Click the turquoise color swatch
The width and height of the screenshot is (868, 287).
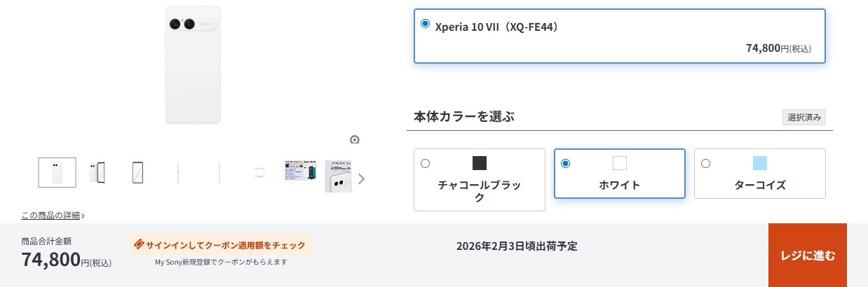(x=760, y=163)
